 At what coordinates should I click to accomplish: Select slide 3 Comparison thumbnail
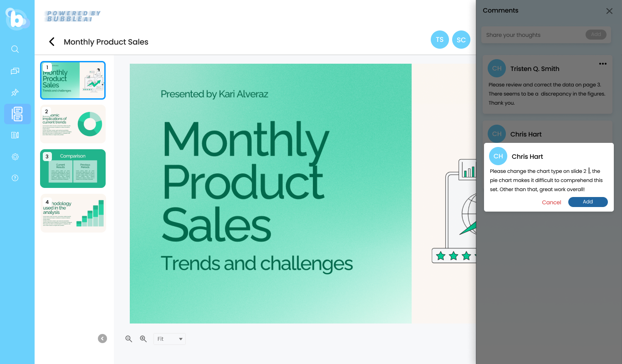pyautogui.click(x=73, y=168)
